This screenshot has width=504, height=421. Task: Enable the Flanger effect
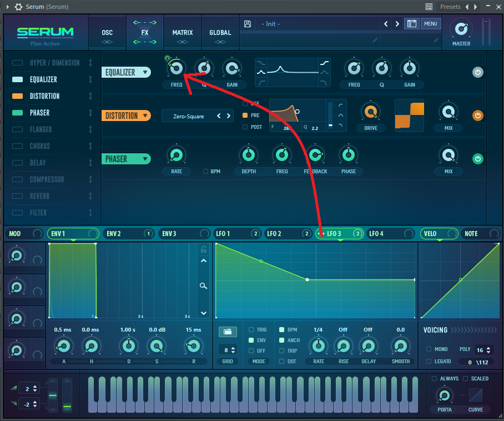(17, 129)
